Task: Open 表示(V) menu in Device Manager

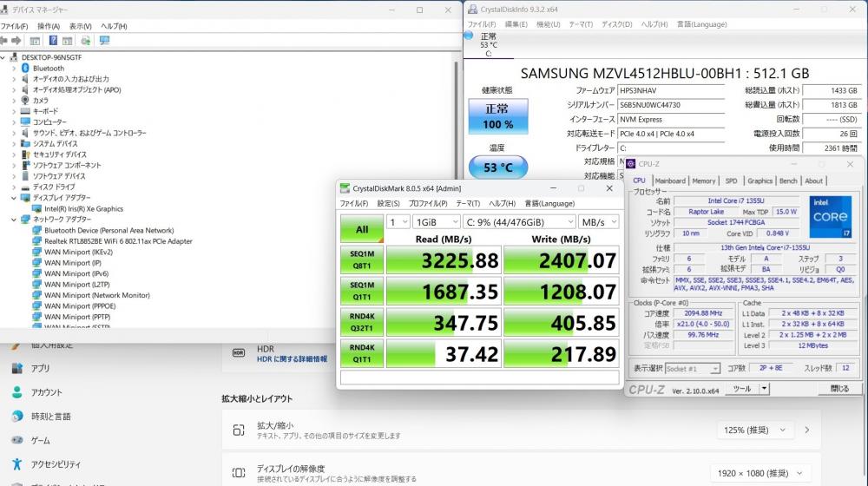Action: 80,26
